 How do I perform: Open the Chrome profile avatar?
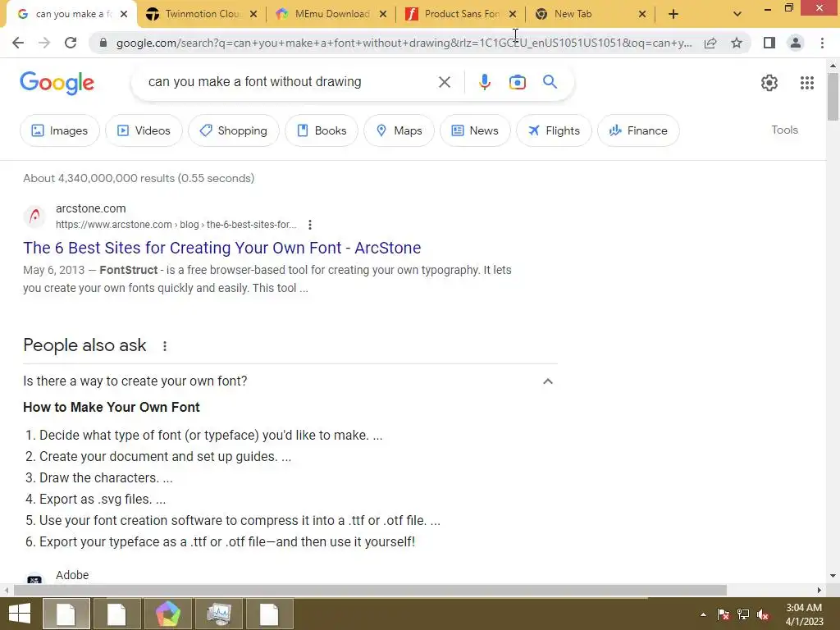point(796,43)
